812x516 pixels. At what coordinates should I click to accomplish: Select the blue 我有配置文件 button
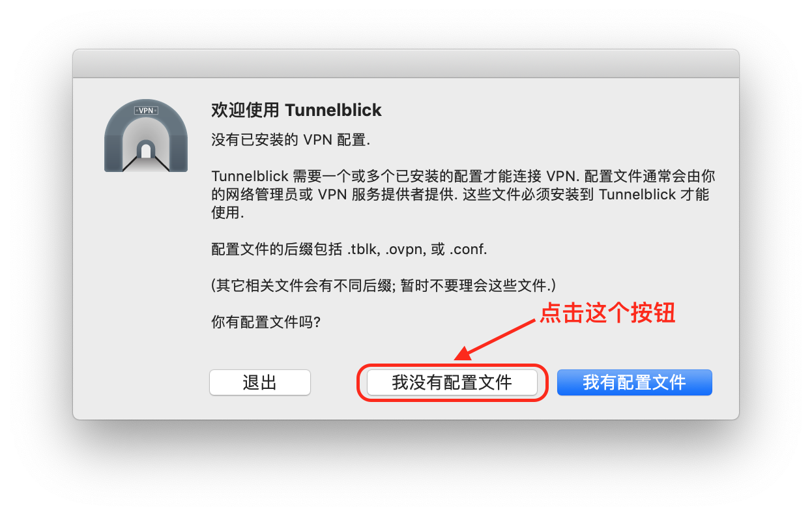click(635, 382)
